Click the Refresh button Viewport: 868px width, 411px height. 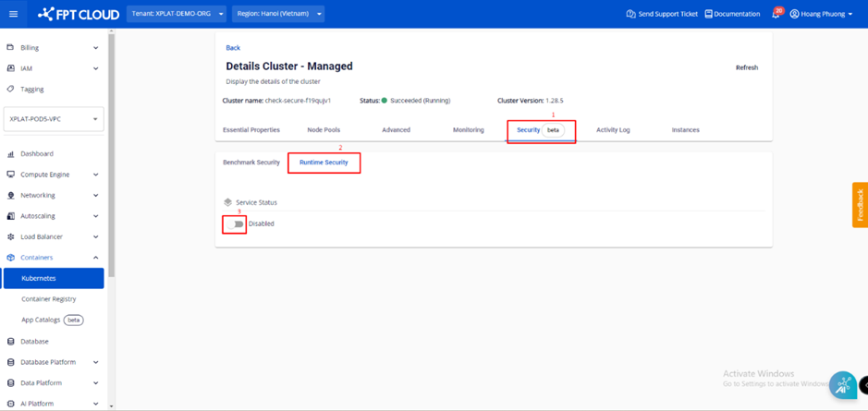746,67
